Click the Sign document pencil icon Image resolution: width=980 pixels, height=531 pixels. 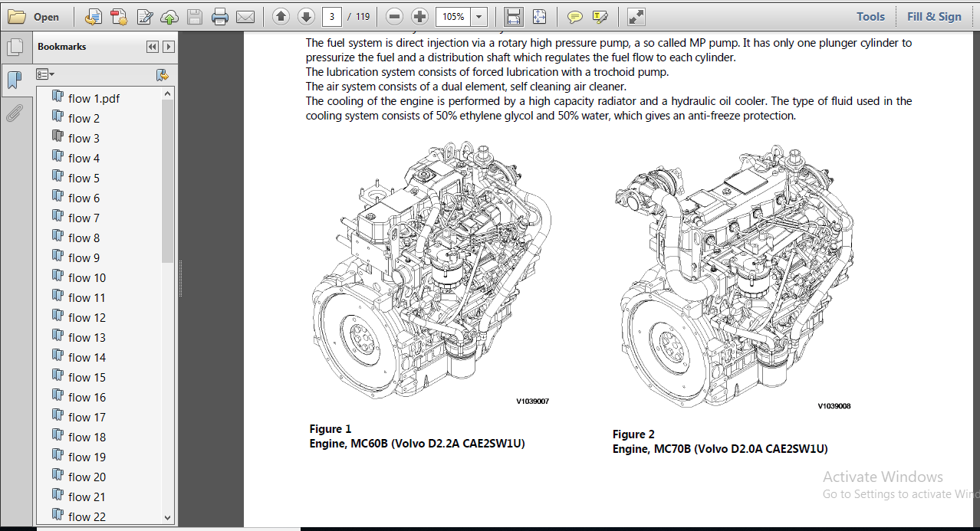[x=145, y=17]
